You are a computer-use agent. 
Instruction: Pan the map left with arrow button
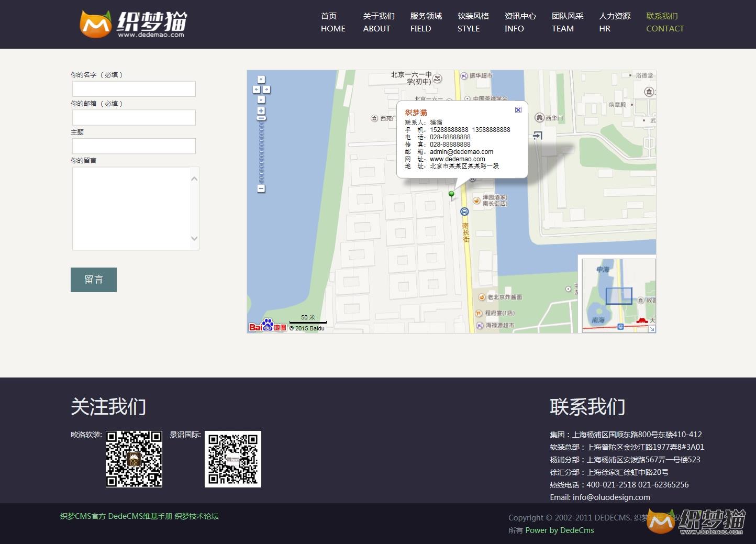click(x=257, y=90)
